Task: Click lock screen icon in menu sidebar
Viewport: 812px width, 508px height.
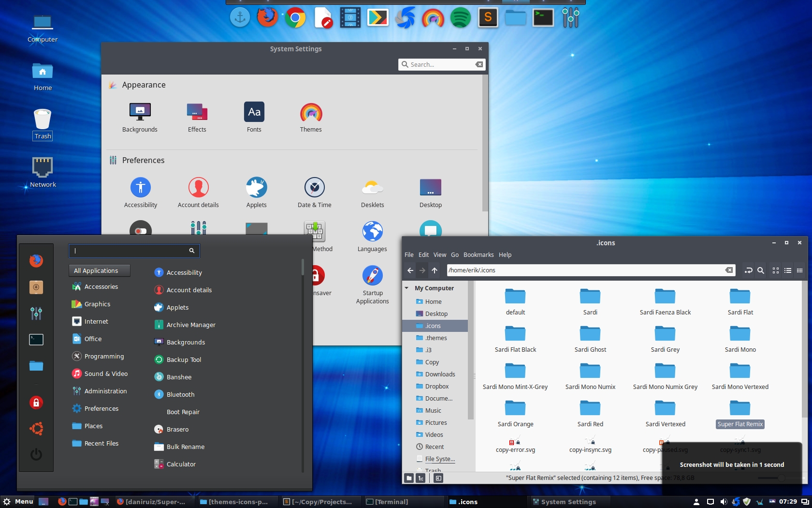Action: 36,403
